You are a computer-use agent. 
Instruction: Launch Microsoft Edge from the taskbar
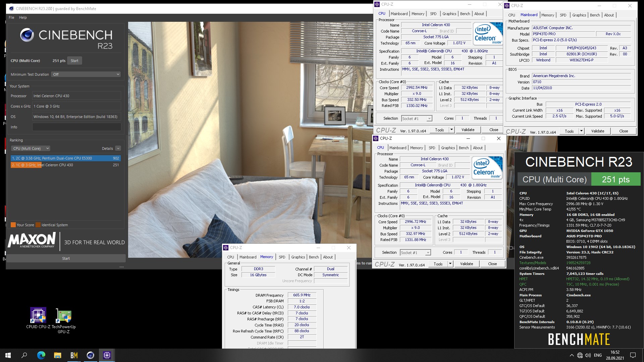pyautogui.click(x=41, y=355)
